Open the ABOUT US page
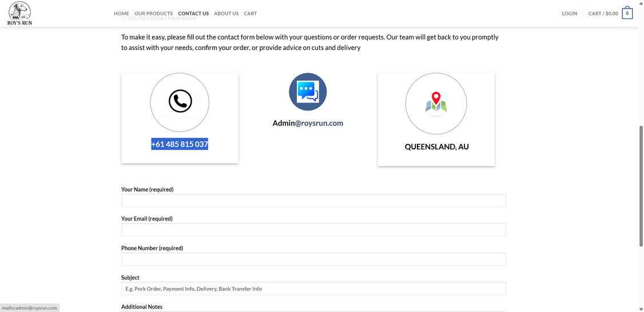Viewport: 644px width, 312px height. point(226,14)
